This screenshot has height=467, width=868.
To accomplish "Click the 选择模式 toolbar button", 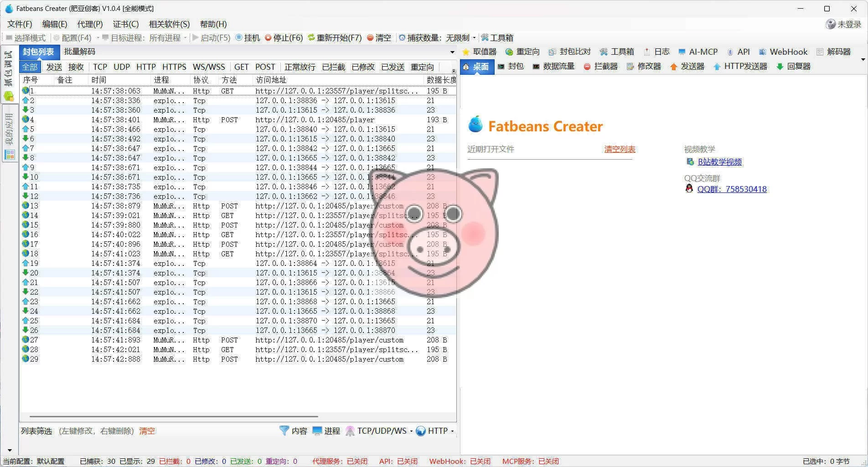I will [x=26, y=38].
